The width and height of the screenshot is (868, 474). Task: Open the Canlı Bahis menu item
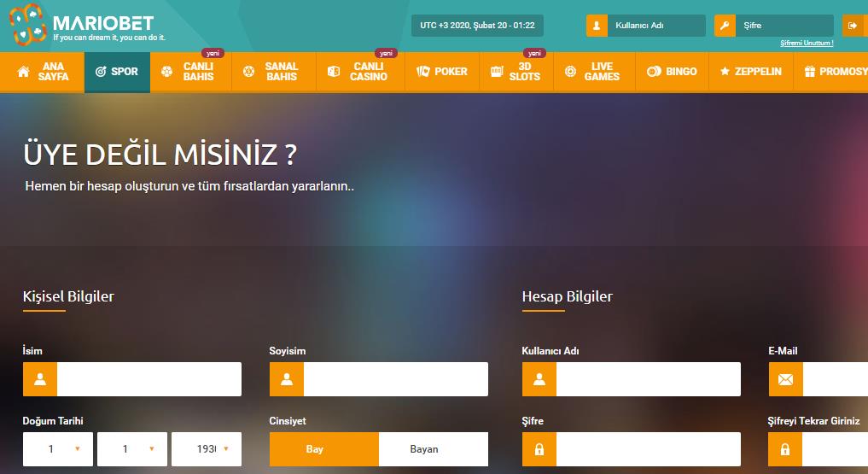point(191,72)
